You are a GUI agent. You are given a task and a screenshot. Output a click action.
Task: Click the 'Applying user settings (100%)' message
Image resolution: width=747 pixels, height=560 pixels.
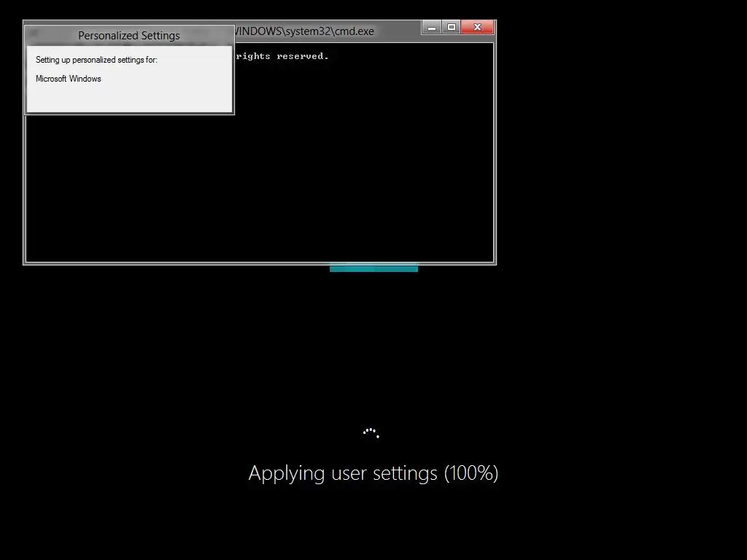[373, 473]
